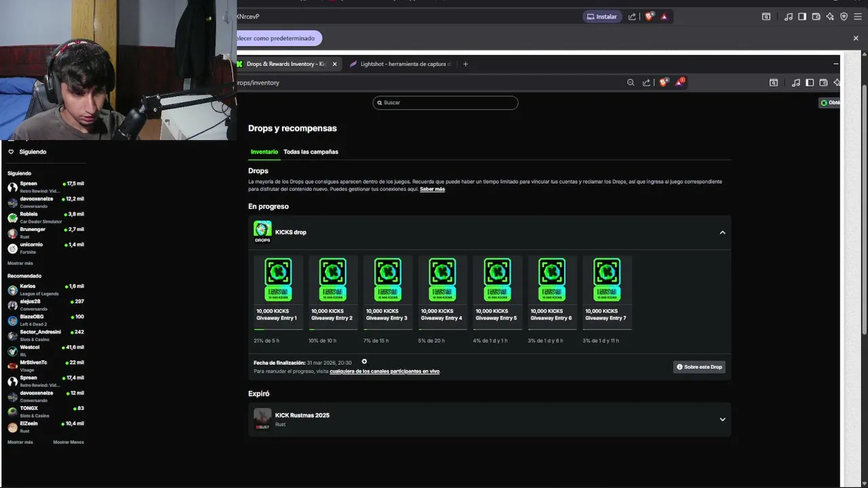
Task: Click 'cualquiera de los canales participantes en vivo' link
Action: [x=384, y=371]
